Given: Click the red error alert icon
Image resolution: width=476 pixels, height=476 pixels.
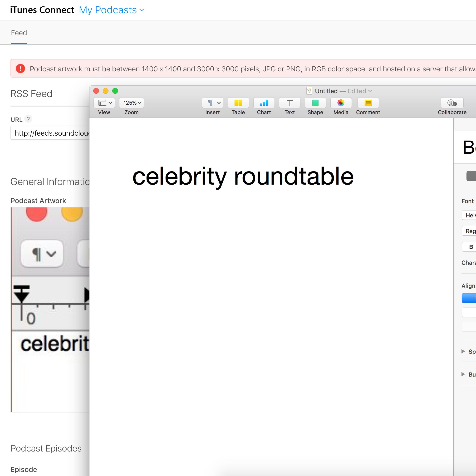Looking at the screenshot, I should [x=20, y=69].
